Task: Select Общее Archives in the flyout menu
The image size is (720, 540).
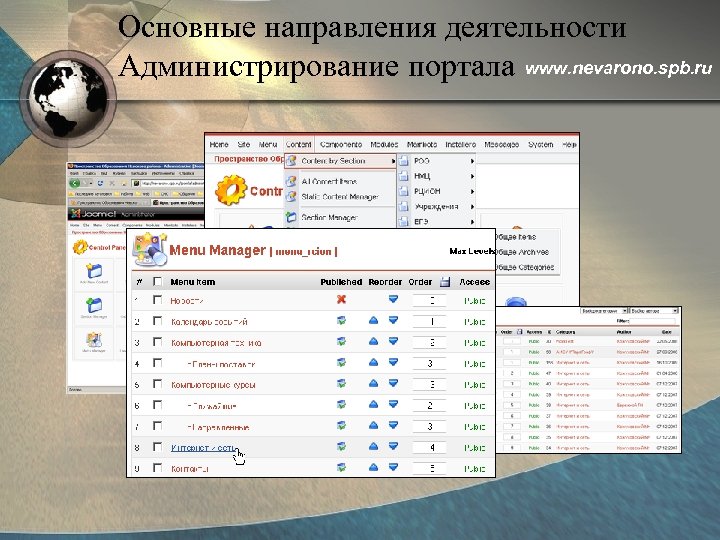Action: point(521,252)
